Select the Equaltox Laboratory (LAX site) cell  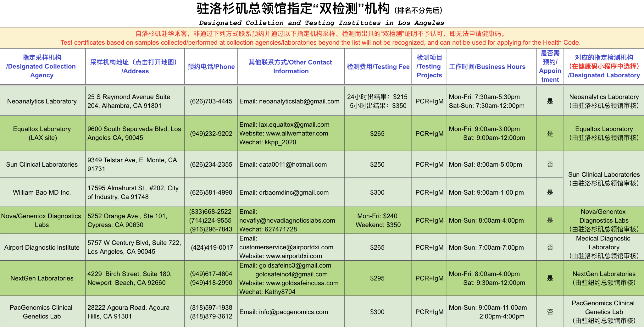coord(42,133)
